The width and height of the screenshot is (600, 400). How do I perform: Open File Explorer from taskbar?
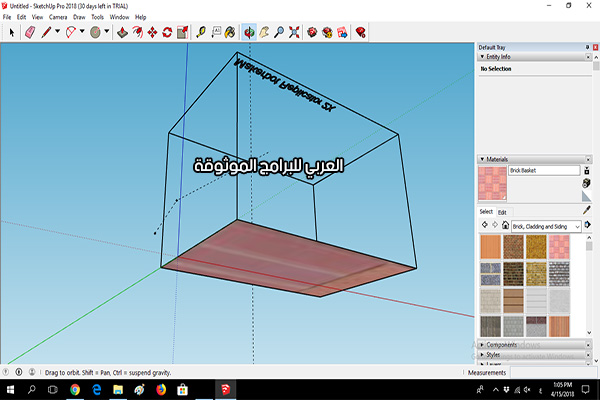pos(118,390)
